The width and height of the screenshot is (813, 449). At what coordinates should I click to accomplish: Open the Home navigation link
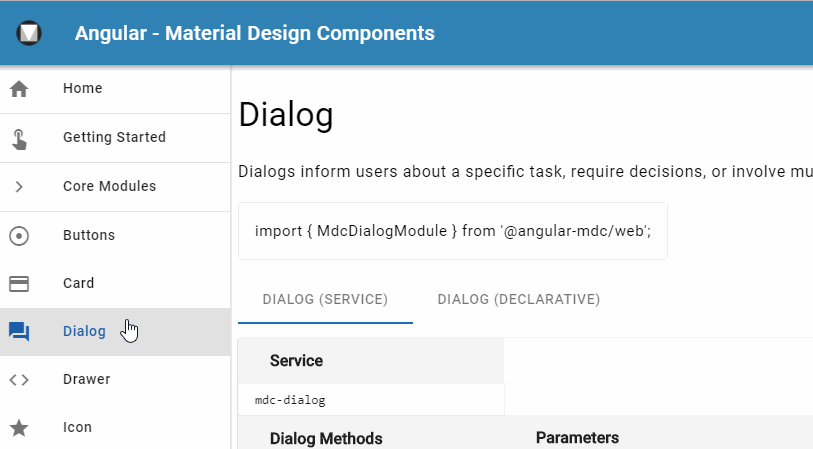[115, 89]
